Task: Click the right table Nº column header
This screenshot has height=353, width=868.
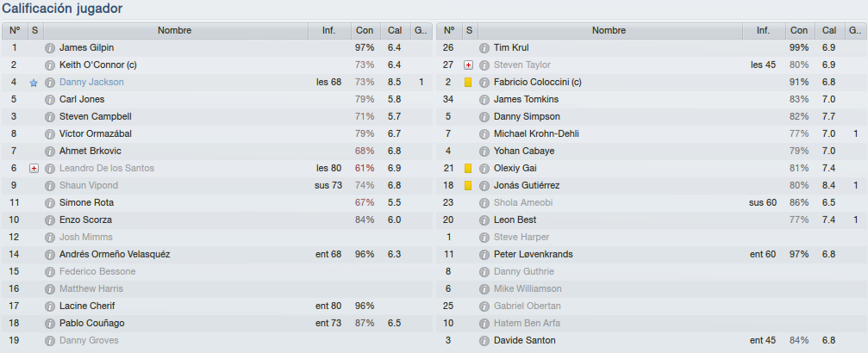Action: click(x=449, y=31)
